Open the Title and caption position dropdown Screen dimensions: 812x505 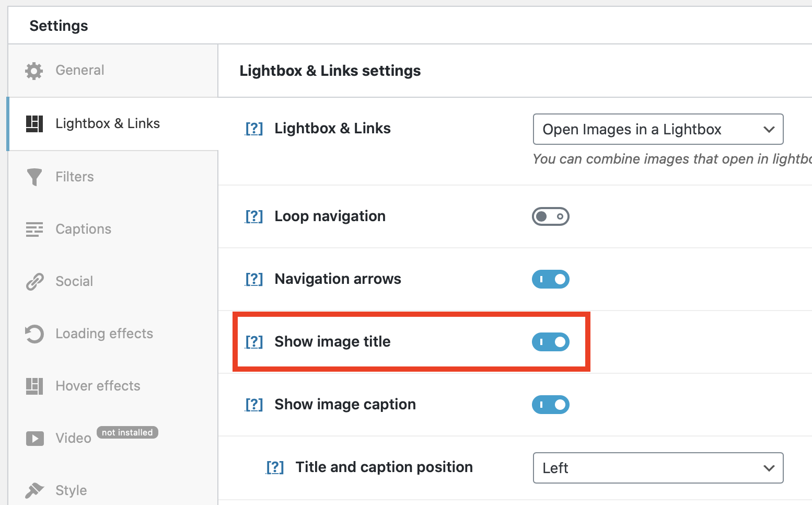658,468
